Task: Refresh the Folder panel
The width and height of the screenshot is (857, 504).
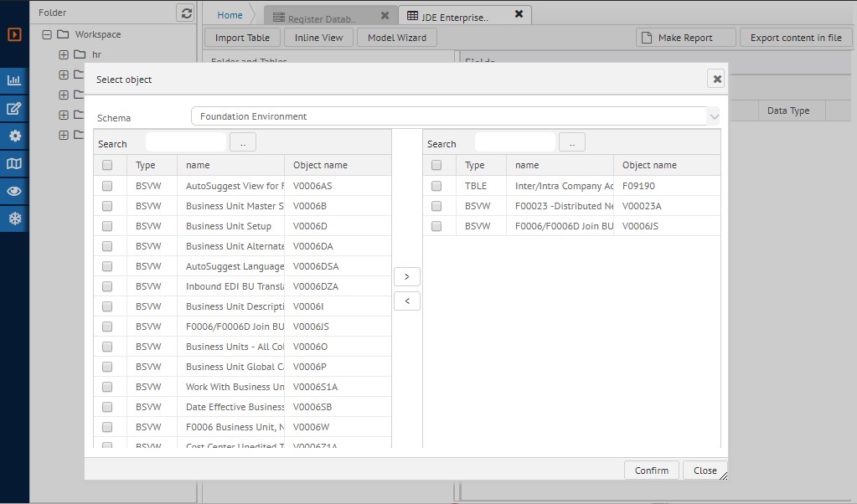Action: [186, 13]
